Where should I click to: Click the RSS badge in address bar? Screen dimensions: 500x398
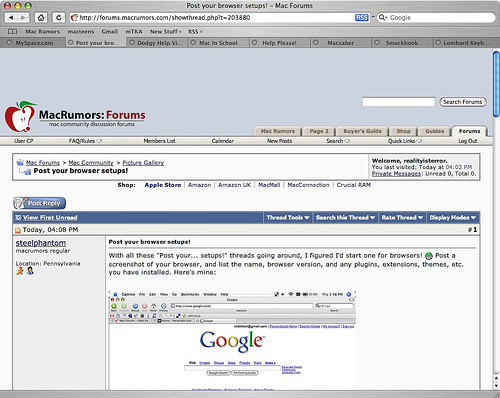[x=362, y=18]
